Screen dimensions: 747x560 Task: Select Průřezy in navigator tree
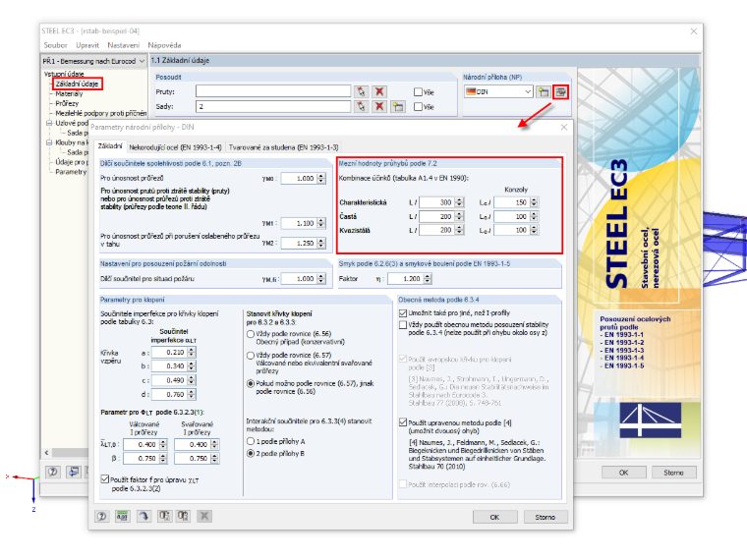pyautogui.click(x=67, y=104)
